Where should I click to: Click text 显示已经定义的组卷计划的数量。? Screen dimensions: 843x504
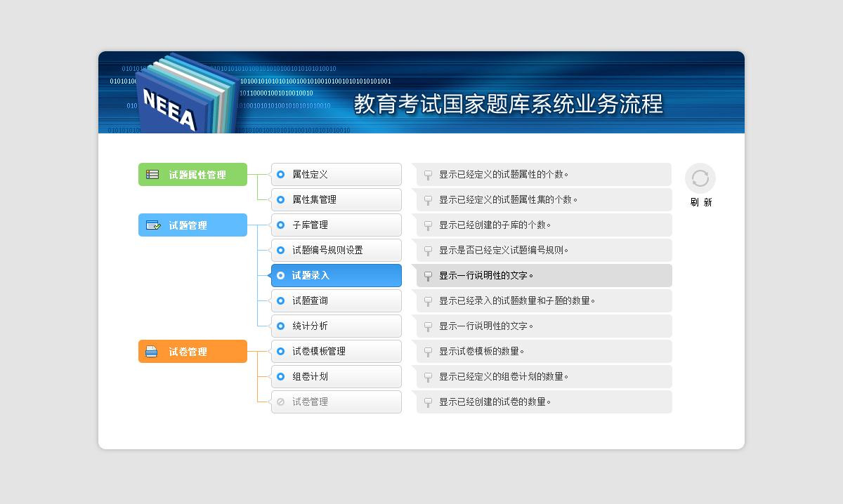click(504, 377)
